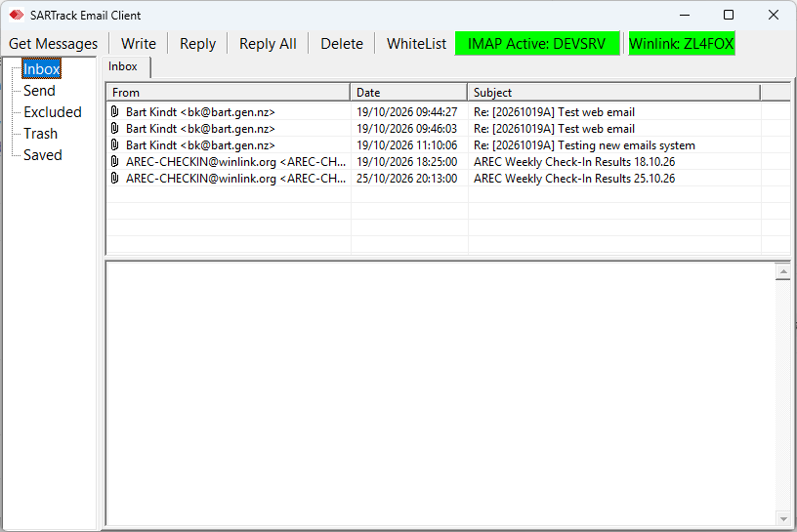This screenshot has width=797, height=532.
Task: Click date 19/10/2026 18:25:00
Action: pos(406,162)
